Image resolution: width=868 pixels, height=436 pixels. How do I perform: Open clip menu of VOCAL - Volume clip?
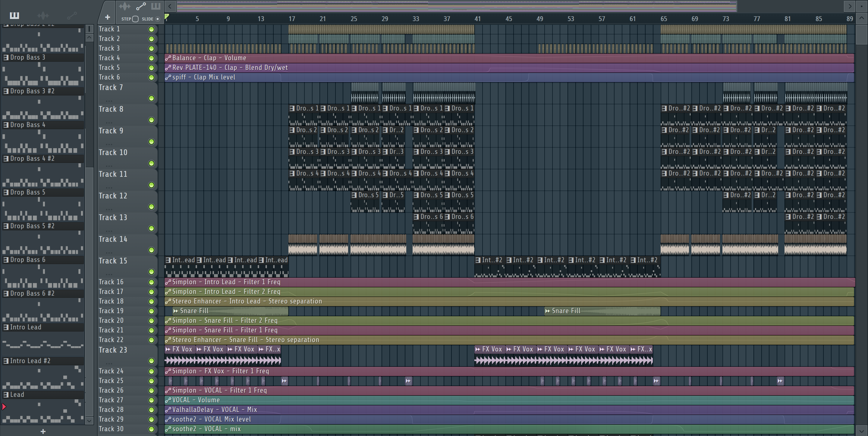tap(168, 400)
